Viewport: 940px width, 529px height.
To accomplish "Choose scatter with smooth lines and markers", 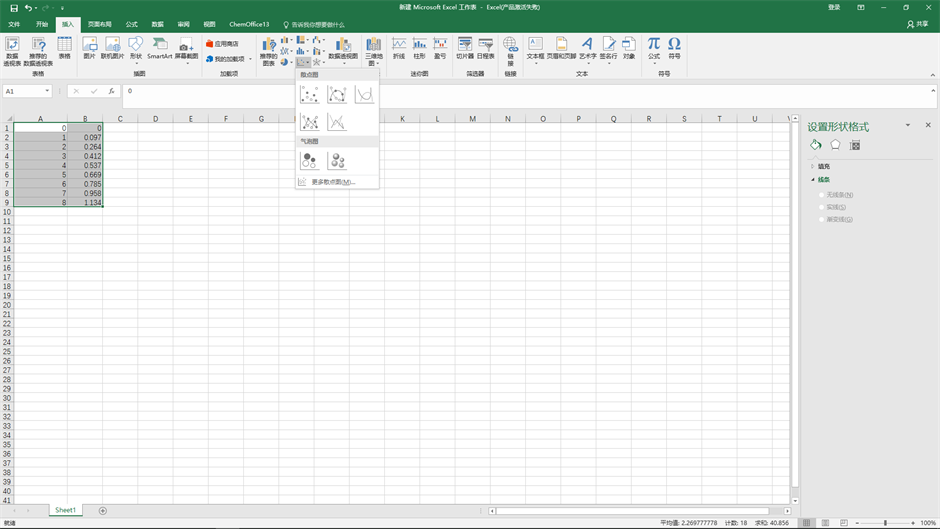I will point(337,95).
